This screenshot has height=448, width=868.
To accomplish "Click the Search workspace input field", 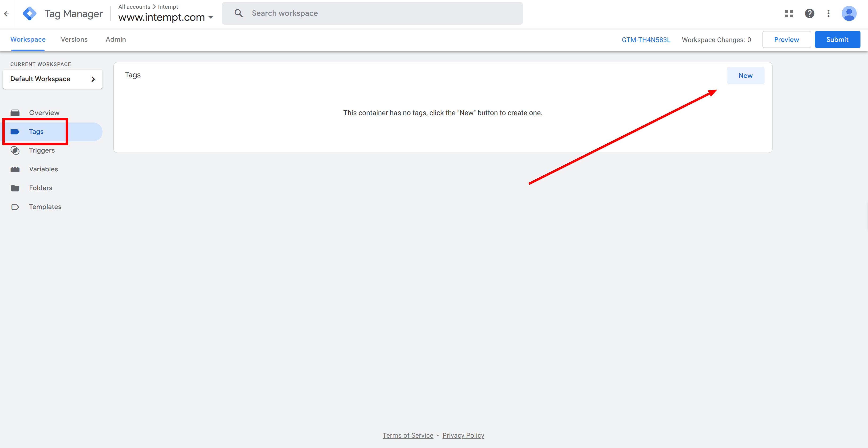I will click(x=372, y=13).
